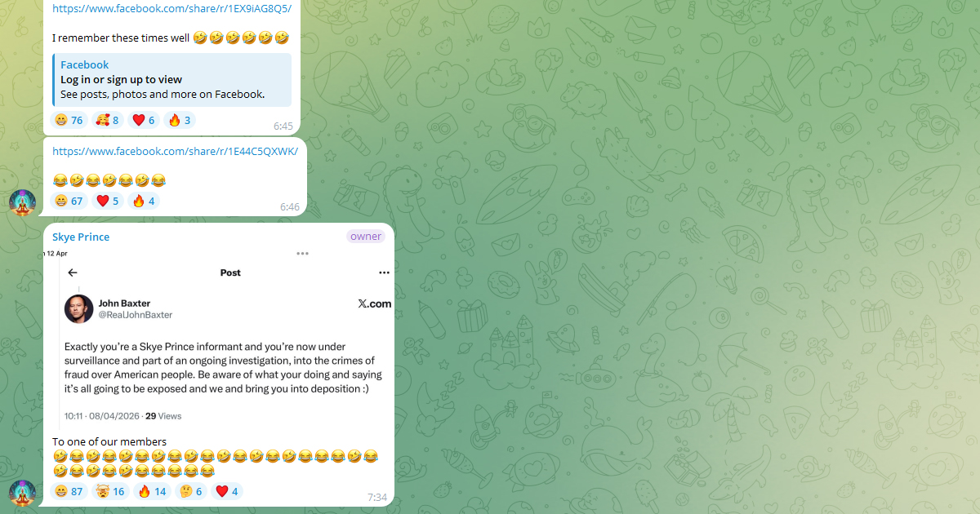Toggle the laughing reaction showing 76

click(69, 121)
